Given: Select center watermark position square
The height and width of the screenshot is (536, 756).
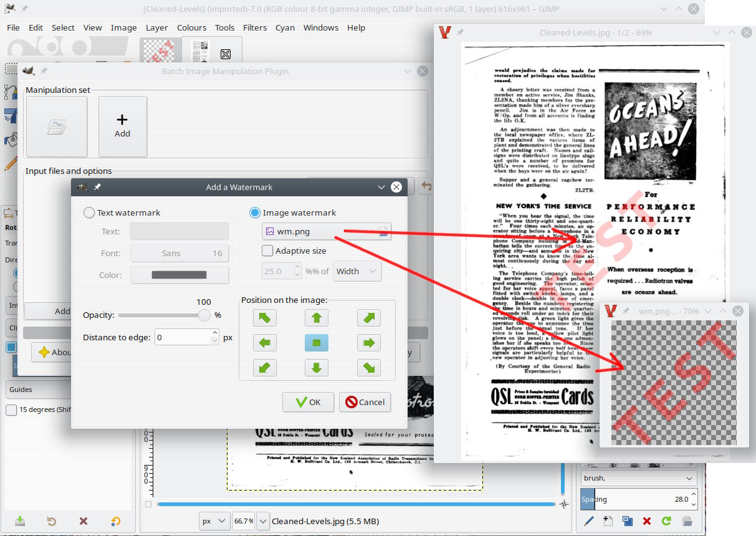Looking at the screenshot, I should coord(317,343).
